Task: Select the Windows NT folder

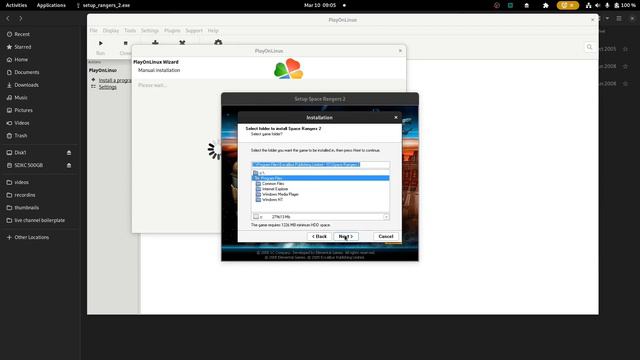Action: click(272, 200)
